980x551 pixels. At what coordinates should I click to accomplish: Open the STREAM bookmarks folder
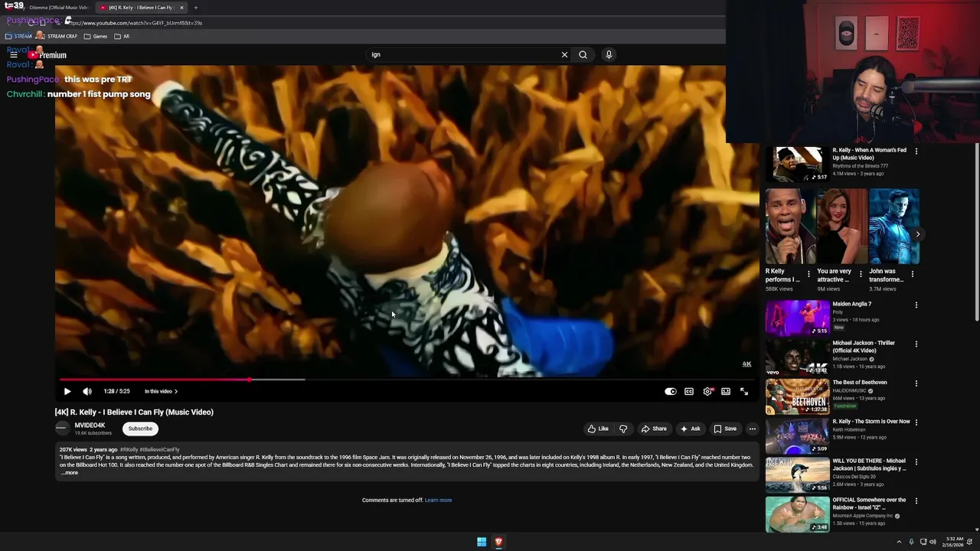click(x=18, y=36)
